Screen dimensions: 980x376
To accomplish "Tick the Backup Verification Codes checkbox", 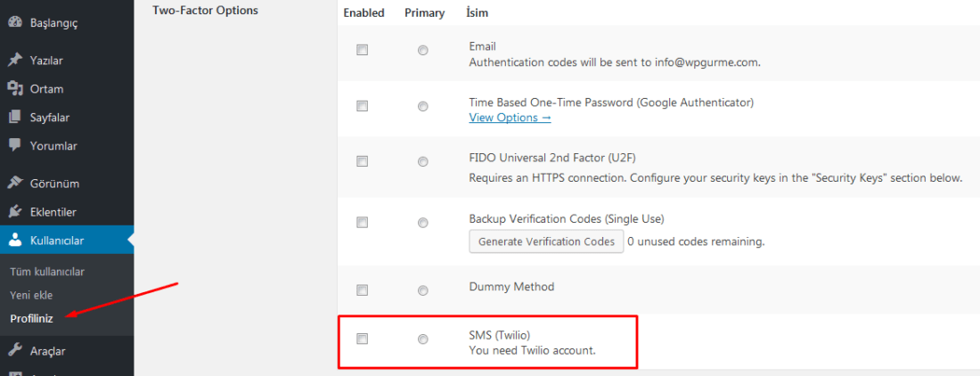I will (x=362, y=223).
